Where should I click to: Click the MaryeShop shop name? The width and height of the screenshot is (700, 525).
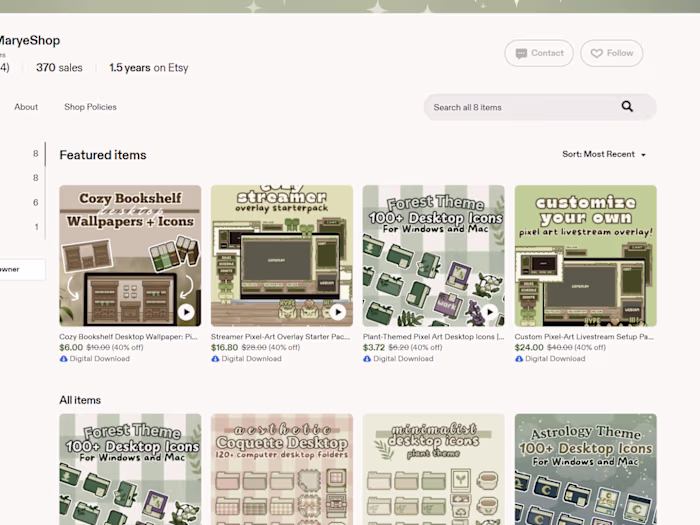click(x=29, y=40)
